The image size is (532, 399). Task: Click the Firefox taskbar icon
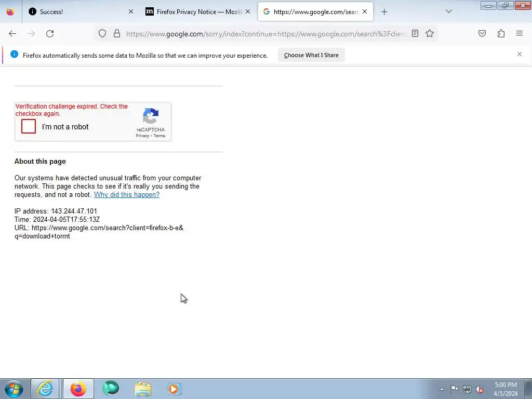click(78, 389)
